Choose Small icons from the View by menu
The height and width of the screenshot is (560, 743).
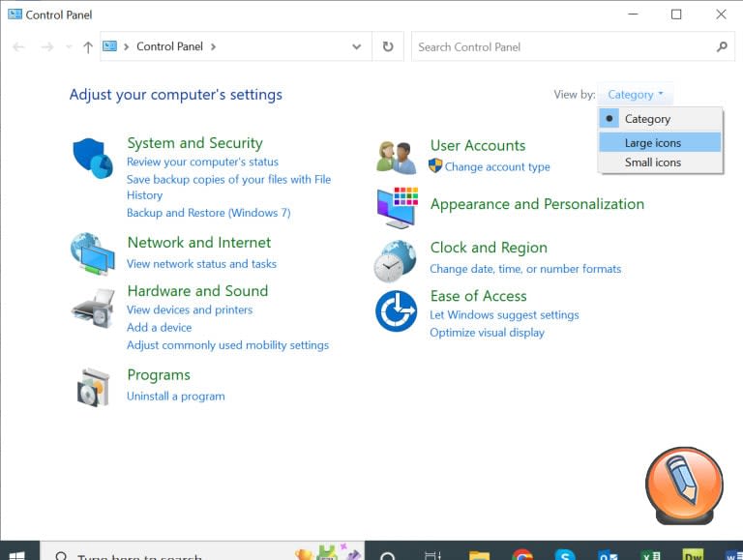click(x=661, y=162)
